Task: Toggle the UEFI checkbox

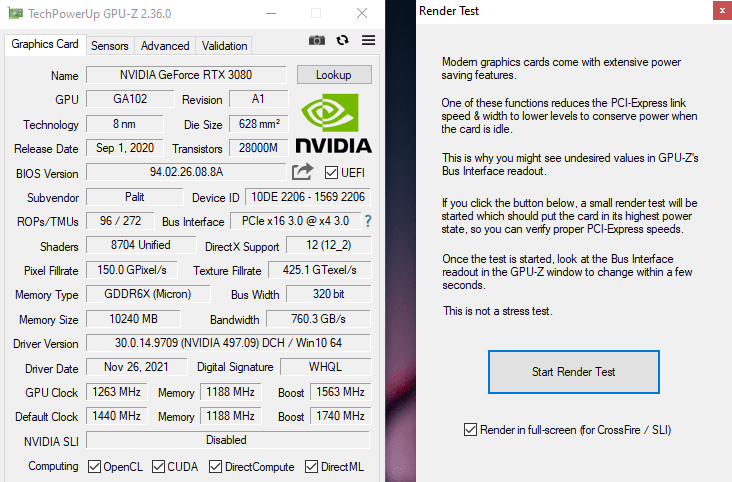Action: click(x=331, y=172)
